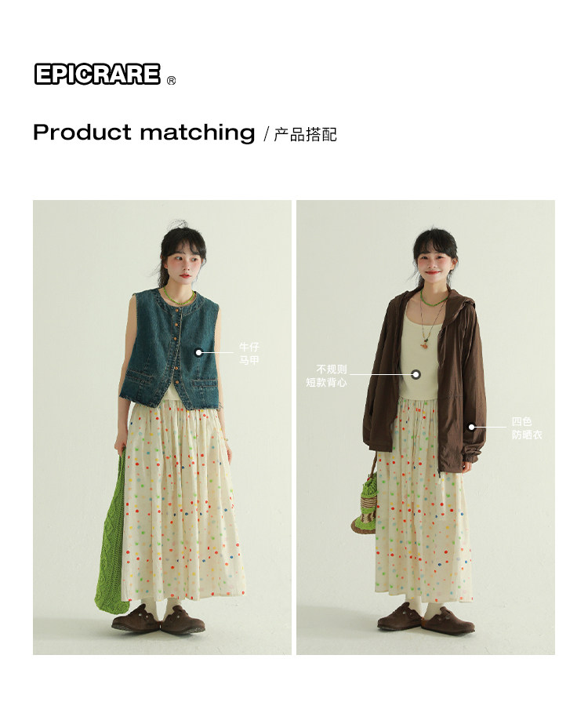Select the 不规则短款背心 product label
588x706 pixels.
coord(327,376)
